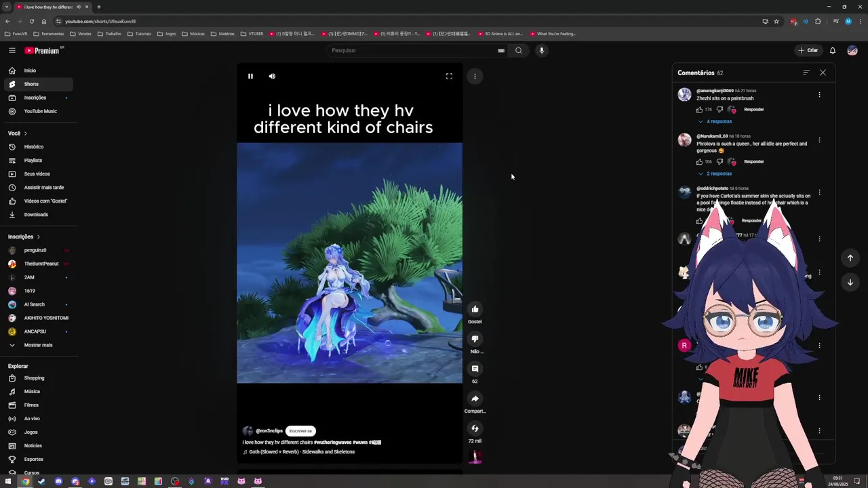Open the comments button showing 62
The width and height of the screenshot is (868, 488).
pos(475,369)
